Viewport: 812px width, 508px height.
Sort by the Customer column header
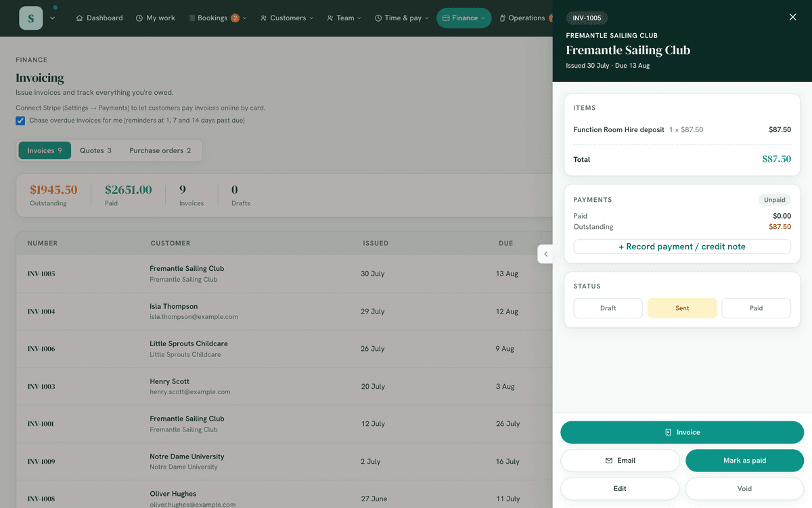pyautogui.click(x=171, y=243)
